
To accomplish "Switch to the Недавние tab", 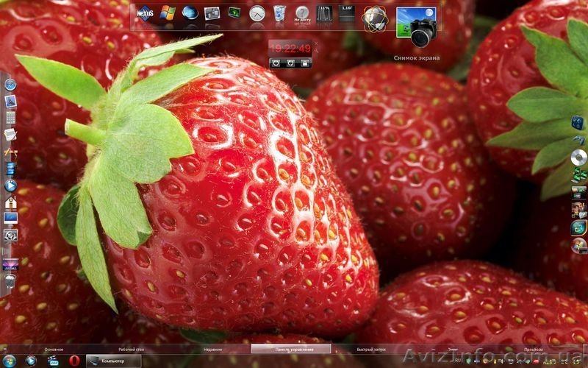I will click(x=212, y=349).
